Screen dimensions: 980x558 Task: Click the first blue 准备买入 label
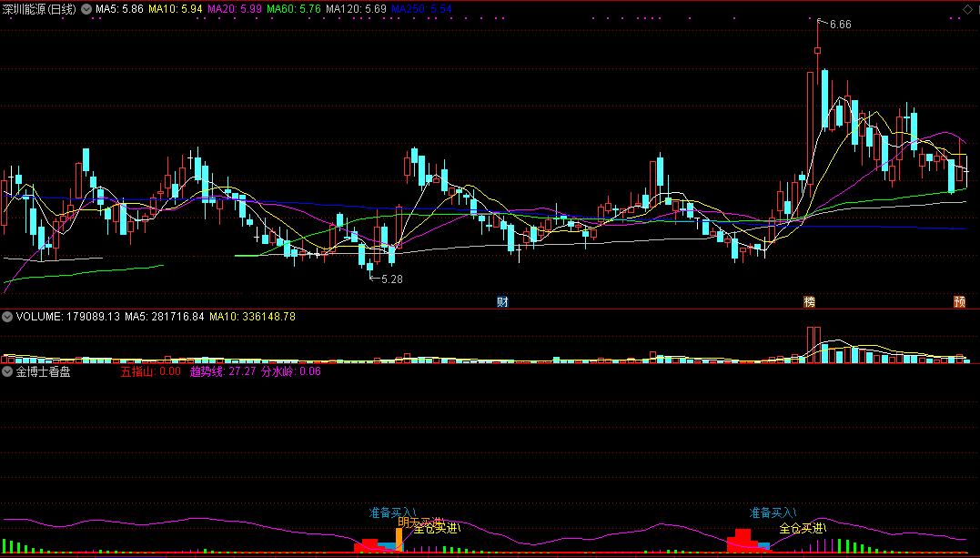[x=392, y=513]
